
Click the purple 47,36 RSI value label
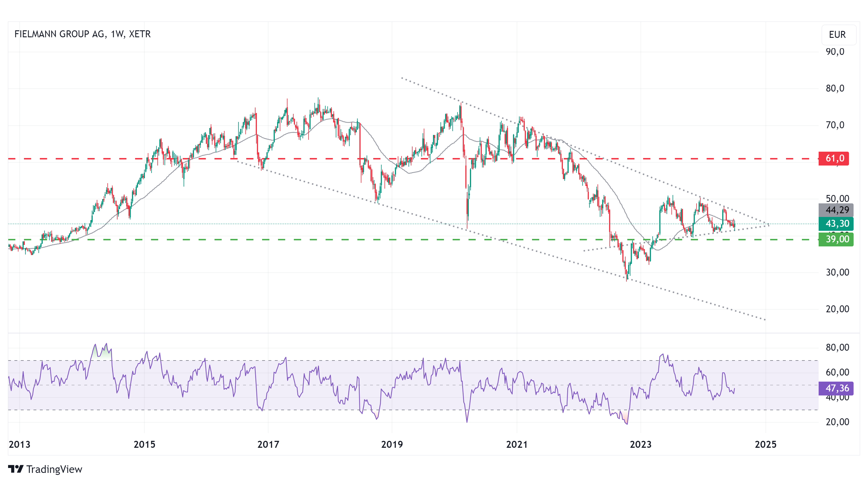tap(836, 388)
